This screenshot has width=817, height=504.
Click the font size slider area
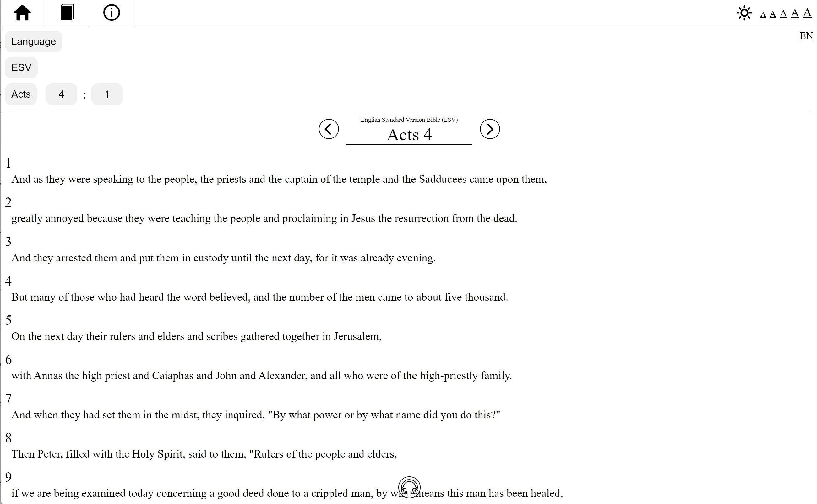[784, 13]
